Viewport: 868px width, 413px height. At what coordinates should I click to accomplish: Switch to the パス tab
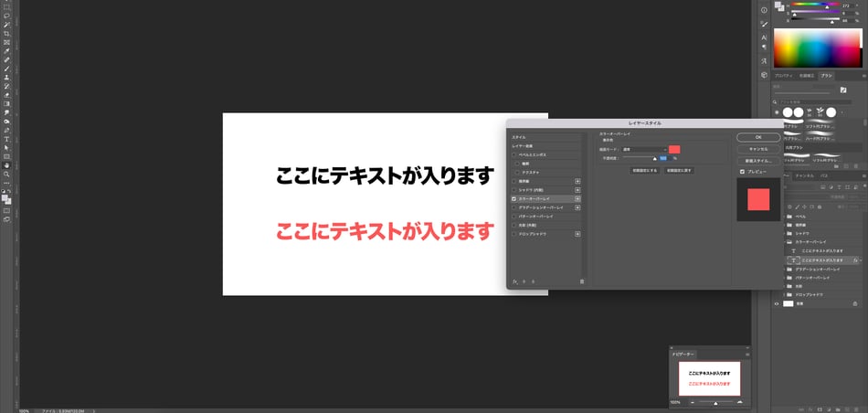point(824,175)
